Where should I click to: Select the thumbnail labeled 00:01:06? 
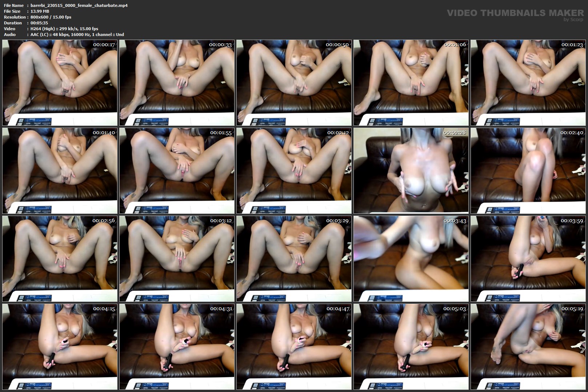411,83
